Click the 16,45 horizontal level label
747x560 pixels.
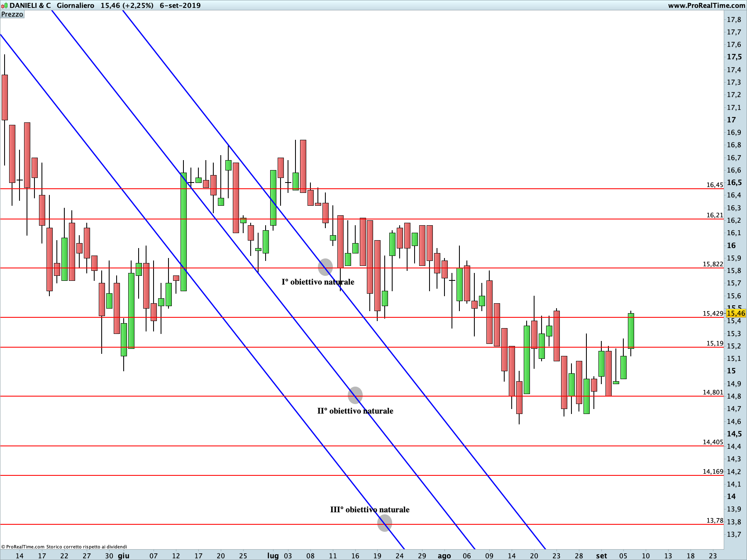point(715,185)
